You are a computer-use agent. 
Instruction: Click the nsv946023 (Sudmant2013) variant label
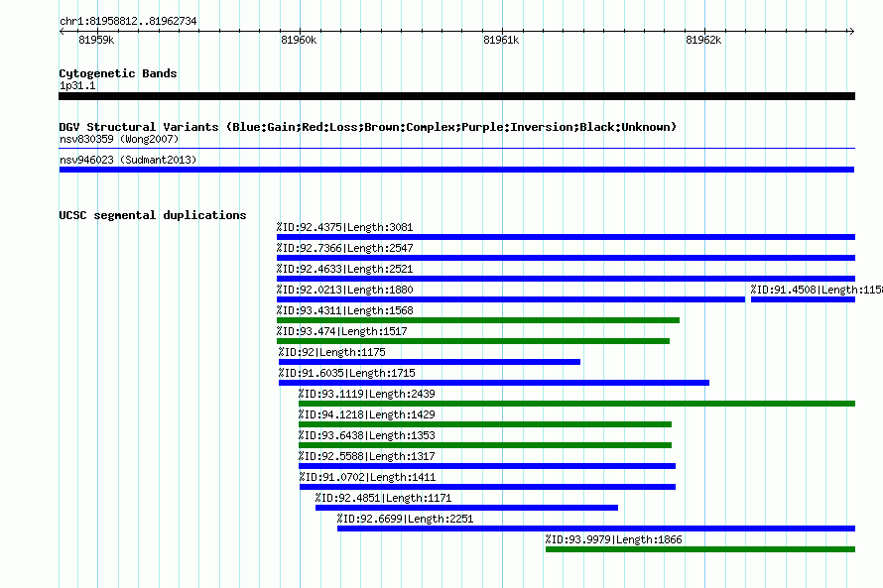(128, 160)
